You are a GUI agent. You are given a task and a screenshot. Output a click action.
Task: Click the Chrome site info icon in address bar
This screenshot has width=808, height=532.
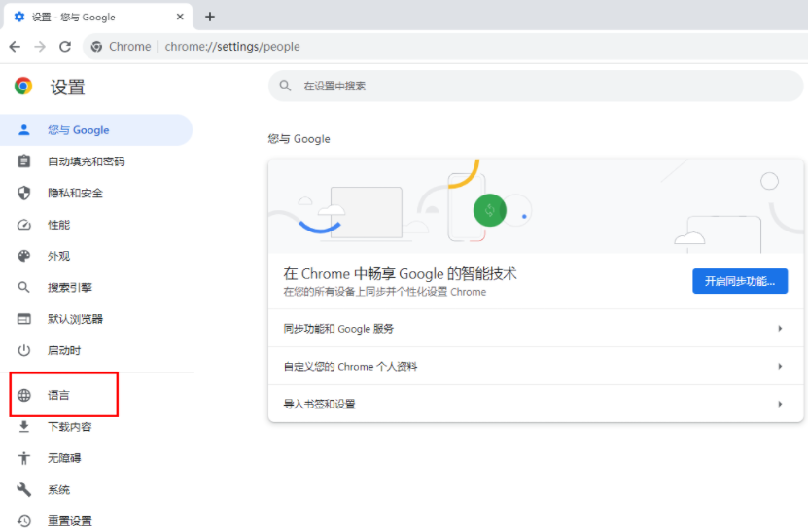(x=96, y=47)
